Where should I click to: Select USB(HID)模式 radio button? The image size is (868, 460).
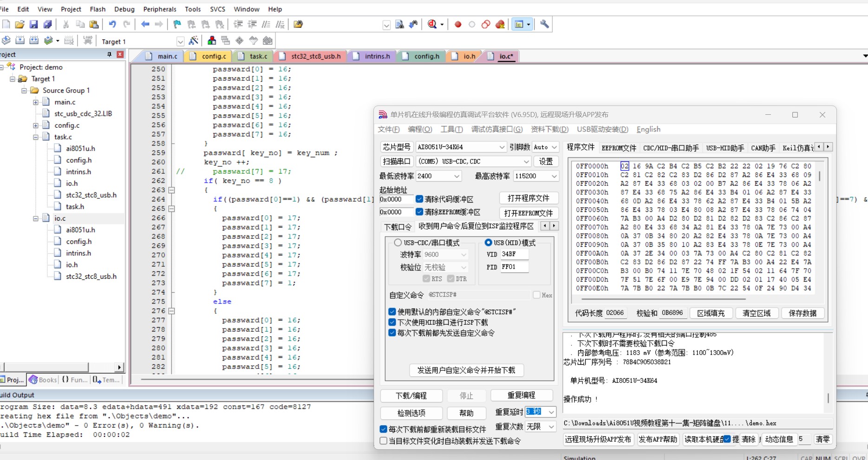pyautogui.click(x=488, y=243)
